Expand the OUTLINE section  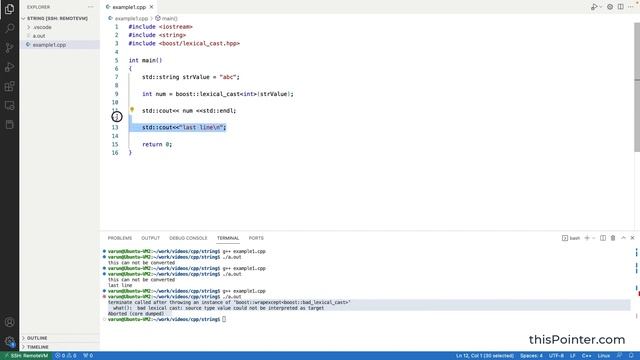[x=60, y=338]
